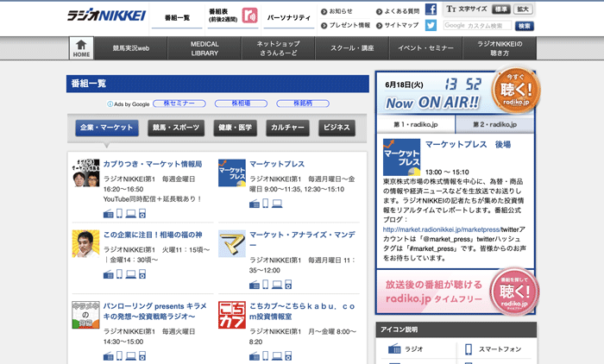Open the Twitter icon link
604x364 pixels.
(431, 26)
